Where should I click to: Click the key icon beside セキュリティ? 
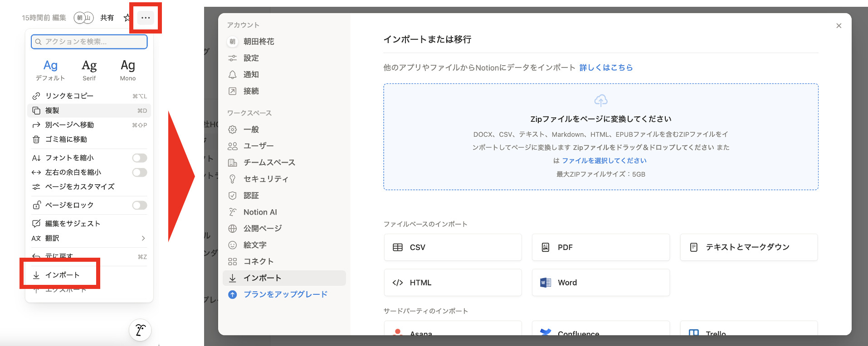coord(233,179)
